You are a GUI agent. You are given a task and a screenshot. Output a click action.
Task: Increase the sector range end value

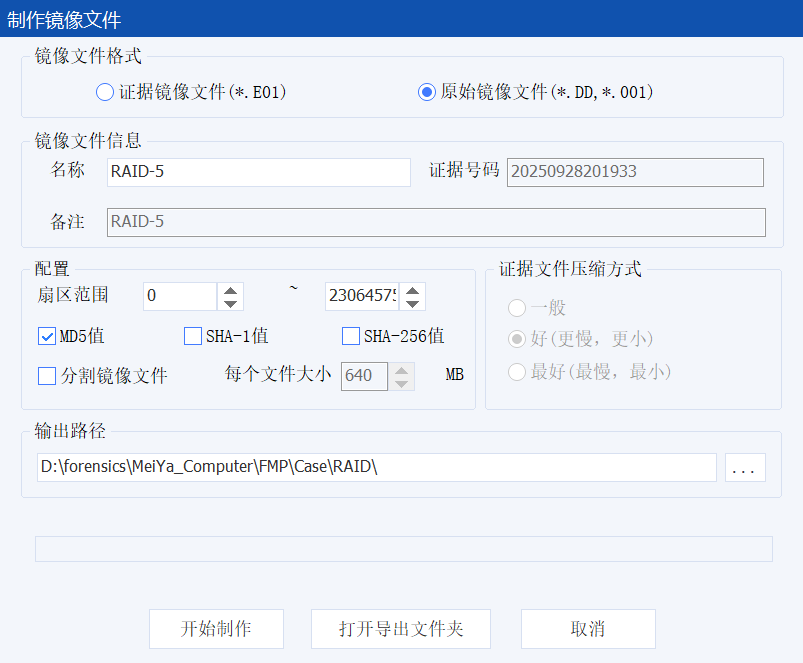412,290
